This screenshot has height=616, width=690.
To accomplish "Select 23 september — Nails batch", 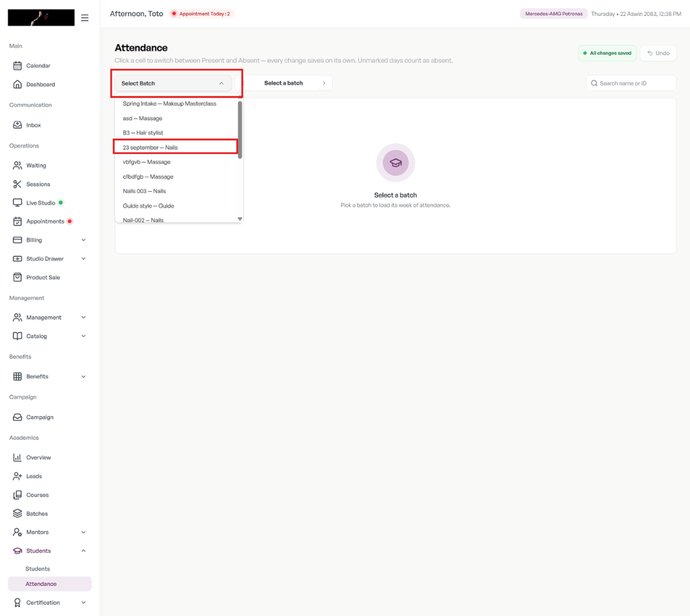I will pyautogui.click(x=176, y=148).
